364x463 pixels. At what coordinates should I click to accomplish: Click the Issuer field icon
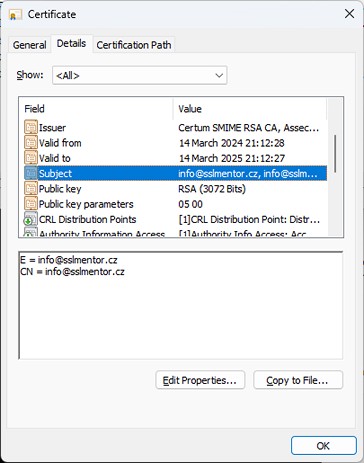click(x=31, y=127)
